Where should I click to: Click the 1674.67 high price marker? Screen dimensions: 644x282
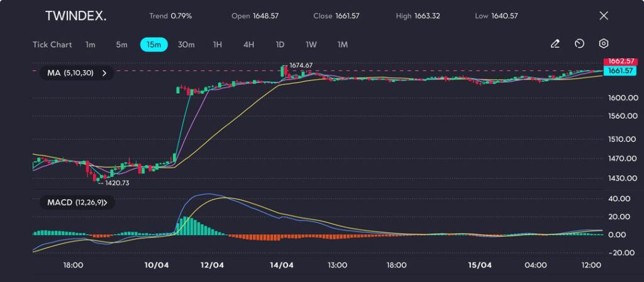point(301,65)
